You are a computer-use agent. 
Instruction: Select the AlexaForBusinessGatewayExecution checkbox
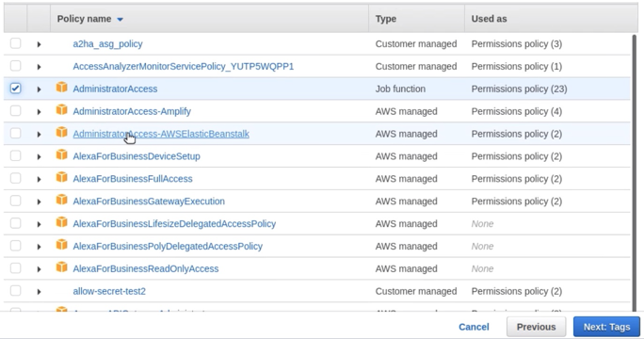(16, 201)
